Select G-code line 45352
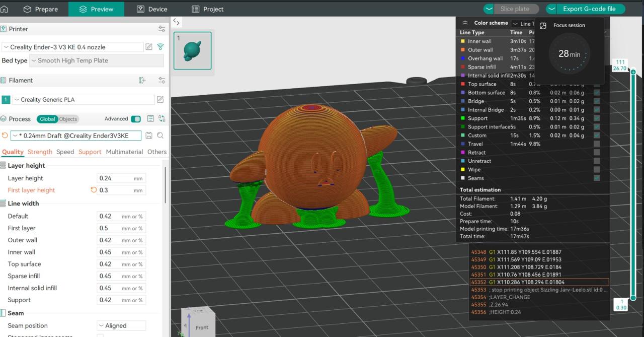Image resolution: width=644 pixels, height=337 pixels. [539, 282]
